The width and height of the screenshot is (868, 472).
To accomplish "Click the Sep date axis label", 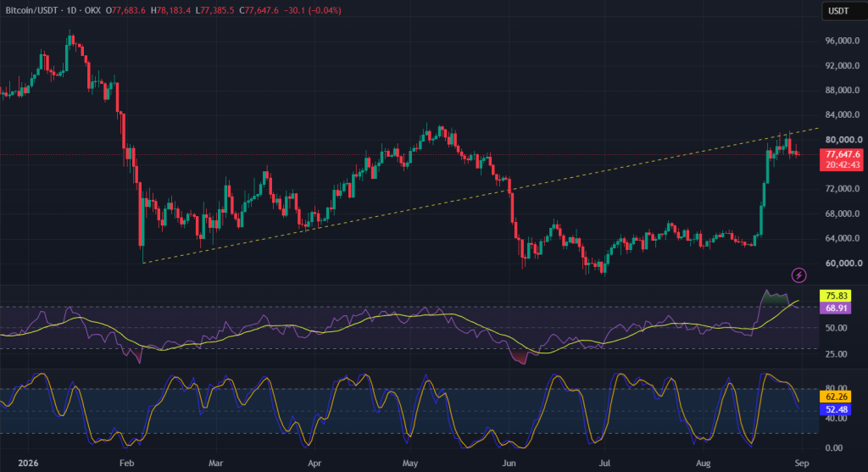I will 802,464.
